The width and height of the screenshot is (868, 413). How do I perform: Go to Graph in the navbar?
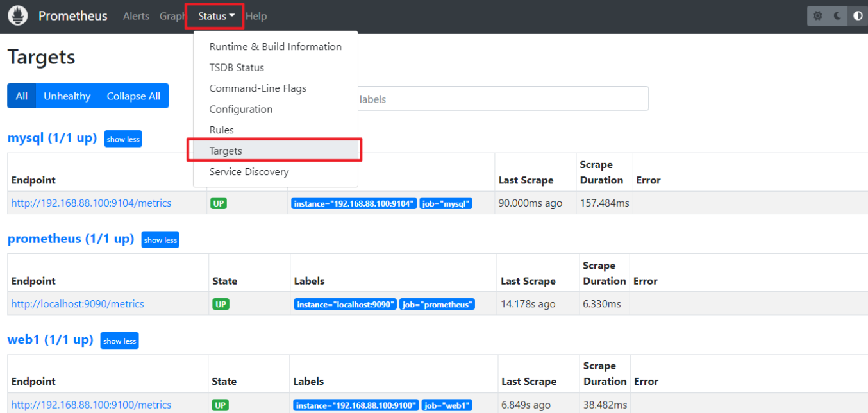click(x=172, y=16)
